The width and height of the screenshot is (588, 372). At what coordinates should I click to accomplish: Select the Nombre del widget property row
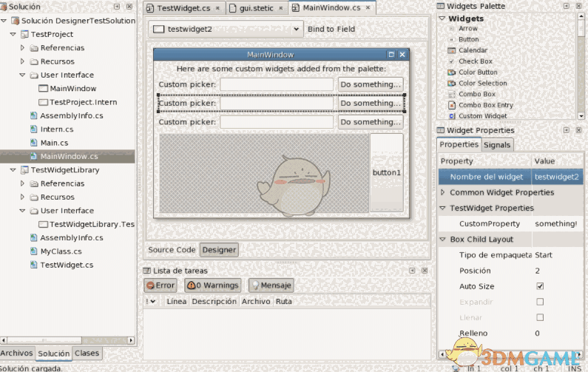[511, 177]
